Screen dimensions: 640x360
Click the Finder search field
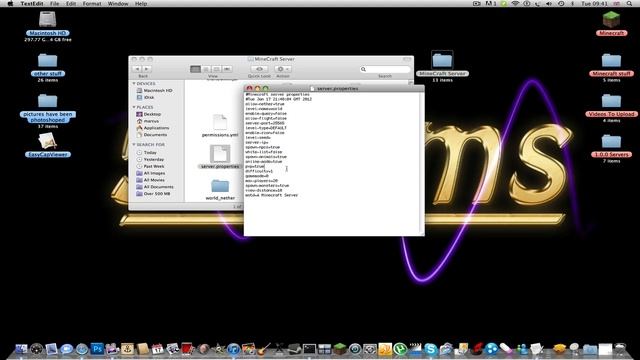(x=384, y=69)
